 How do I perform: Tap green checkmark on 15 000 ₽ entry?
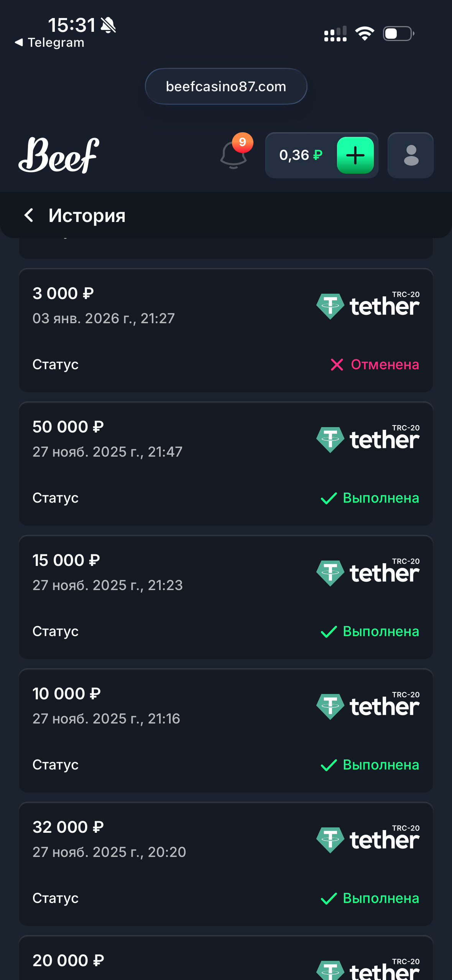(x=329, y=631)
